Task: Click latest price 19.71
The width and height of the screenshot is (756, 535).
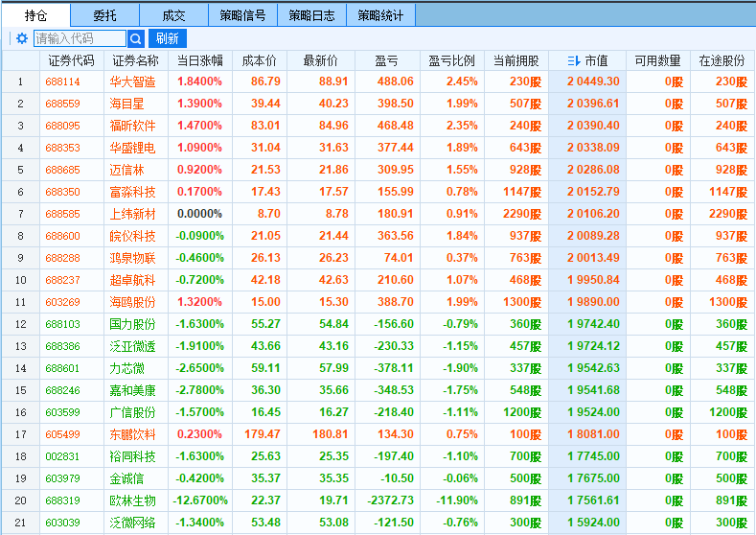Action: 333,500
